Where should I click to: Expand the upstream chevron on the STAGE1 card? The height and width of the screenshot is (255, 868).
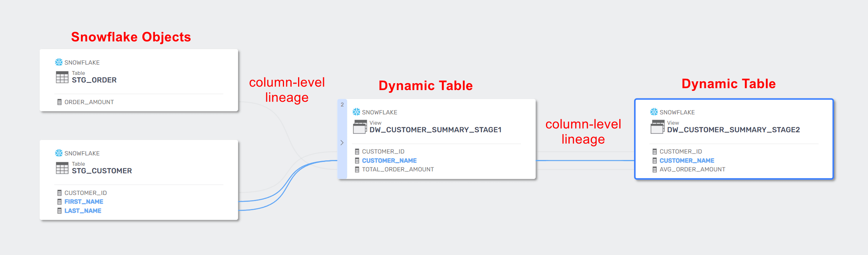tap(342, 143)
